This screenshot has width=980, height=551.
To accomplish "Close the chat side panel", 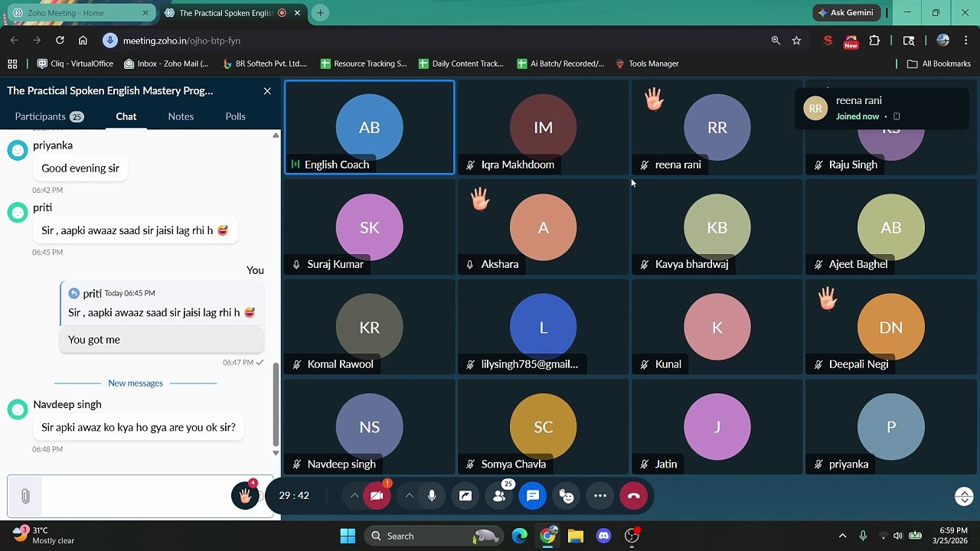I will point(267,91).
